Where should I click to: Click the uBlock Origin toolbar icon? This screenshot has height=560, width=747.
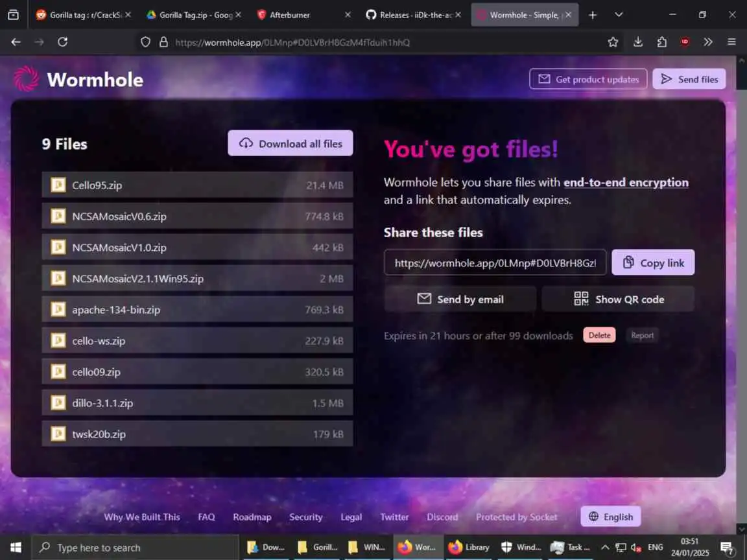coord(685,42)
